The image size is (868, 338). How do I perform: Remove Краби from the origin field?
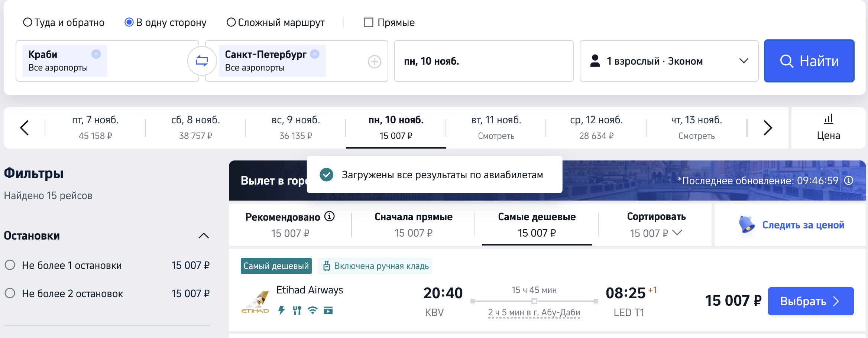pyautogui.click(x=96, y=54)
